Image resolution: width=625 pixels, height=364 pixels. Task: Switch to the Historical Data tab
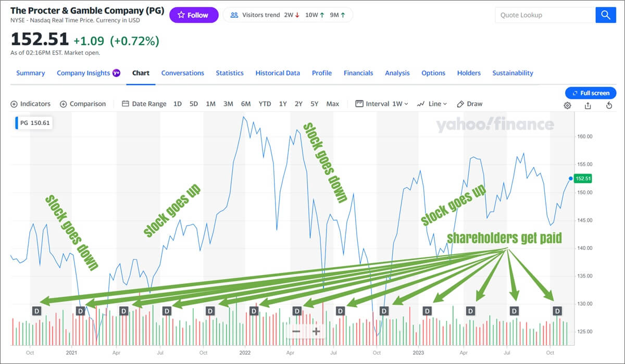[x=278, y=73]
